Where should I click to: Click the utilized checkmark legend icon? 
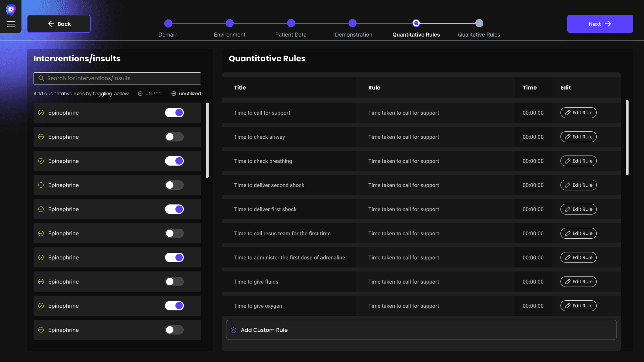[140, 94]
